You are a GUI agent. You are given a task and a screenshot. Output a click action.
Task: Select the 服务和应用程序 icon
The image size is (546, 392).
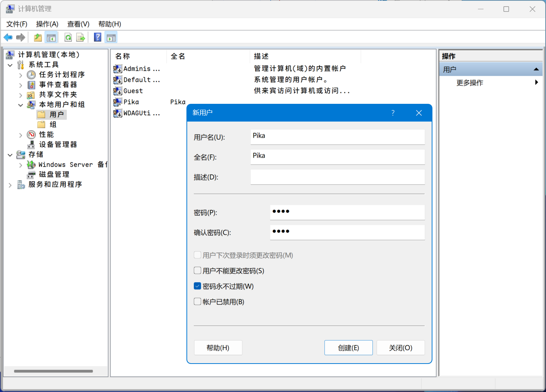coord(21,184)
